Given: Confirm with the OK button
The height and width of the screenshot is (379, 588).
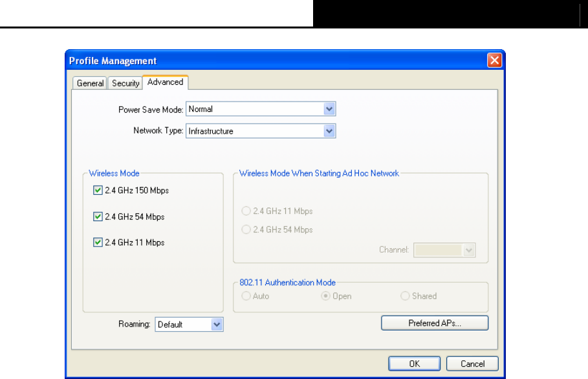Looking at the screenshot, I should coord(415,363).
